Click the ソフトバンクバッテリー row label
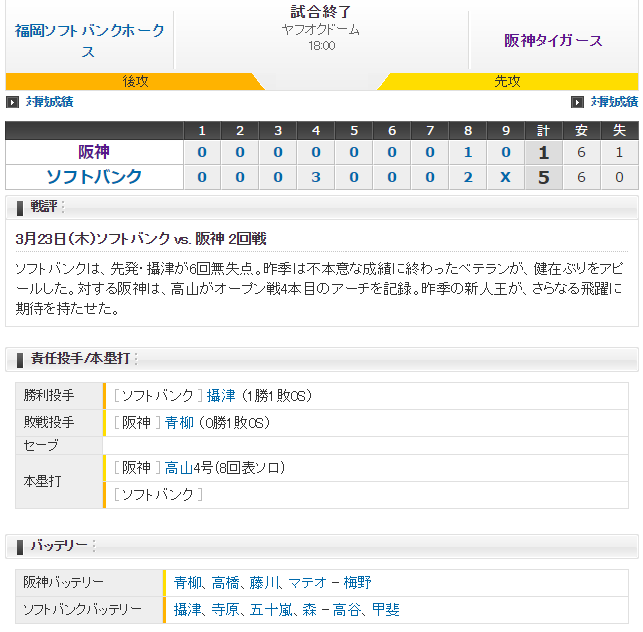Image resolution: width=643 pixels, height=632 pixels. point(89,609)
